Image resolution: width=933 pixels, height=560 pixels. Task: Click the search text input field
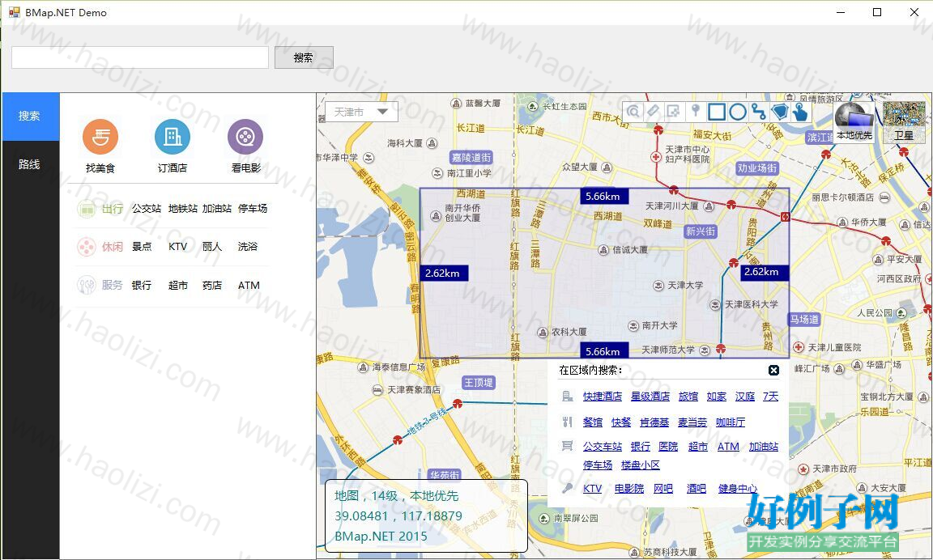pos(140,57)
